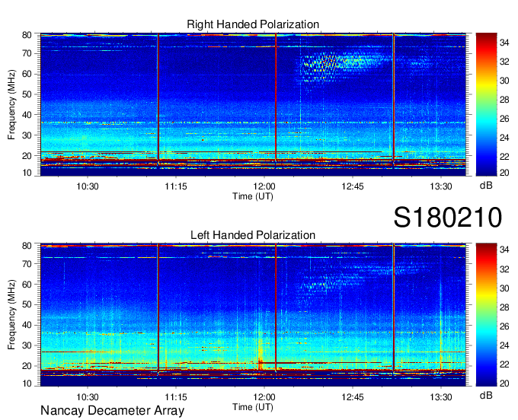The width and height of the screenshot is (518, 420).
Task: Click the 10:30 time tick of right-handed plot
Action: [88, 186]
